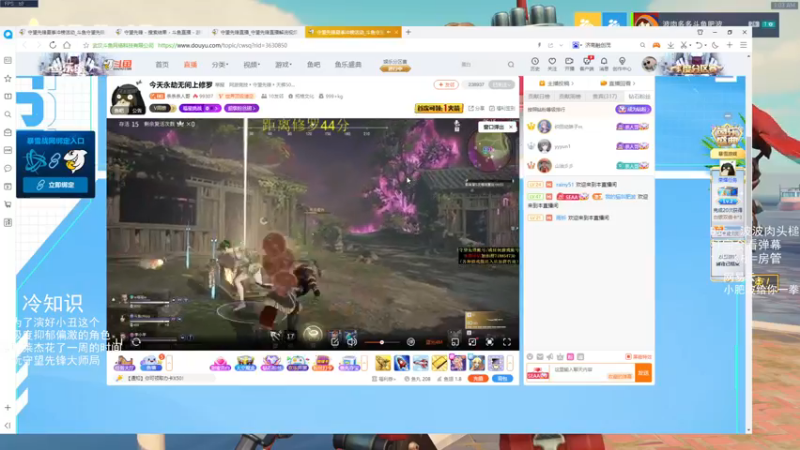Open 鱼吧 in Douyu navigation

click(x=313, y=65)
